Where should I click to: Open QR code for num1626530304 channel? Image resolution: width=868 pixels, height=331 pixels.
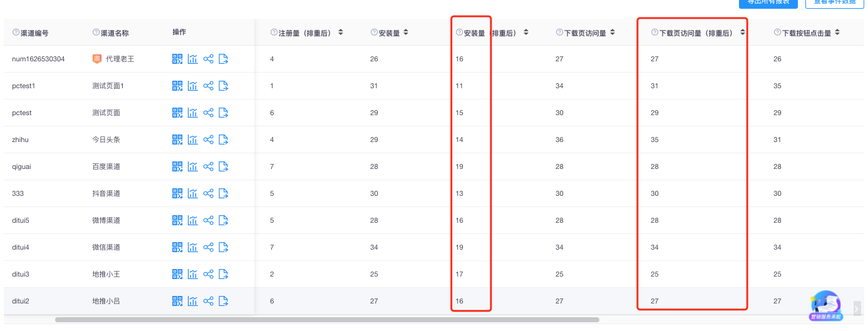[x=177, y=59]
